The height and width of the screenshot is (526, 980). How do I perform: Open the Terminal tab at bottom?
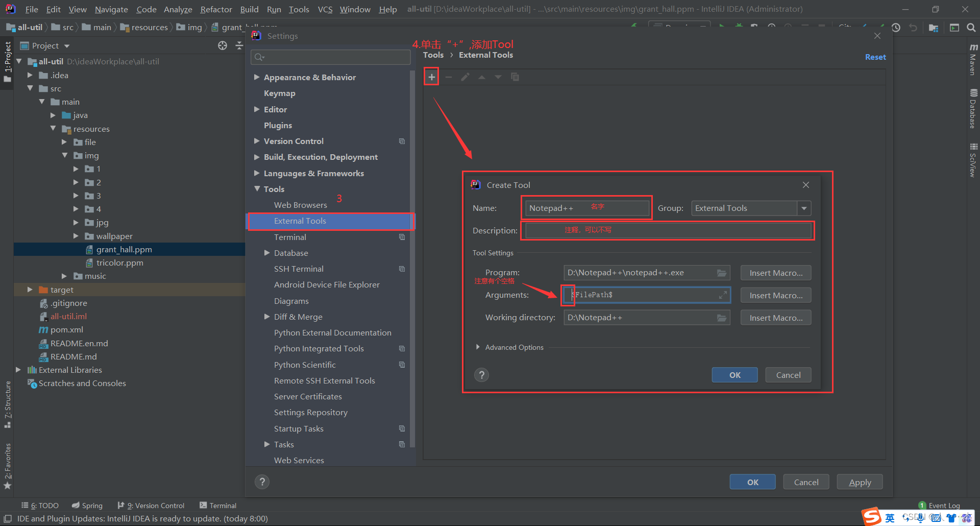click(218, 506)
